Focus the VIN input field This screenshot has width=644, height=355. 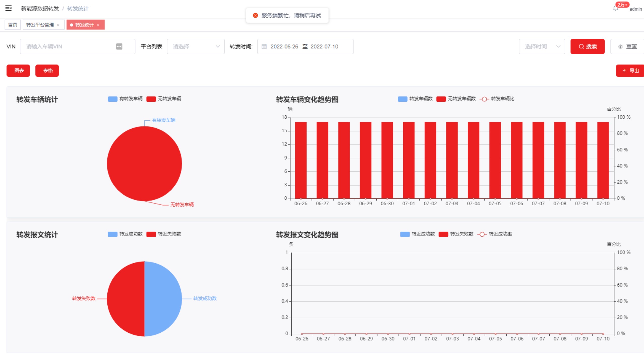click(x=68, y=46)
